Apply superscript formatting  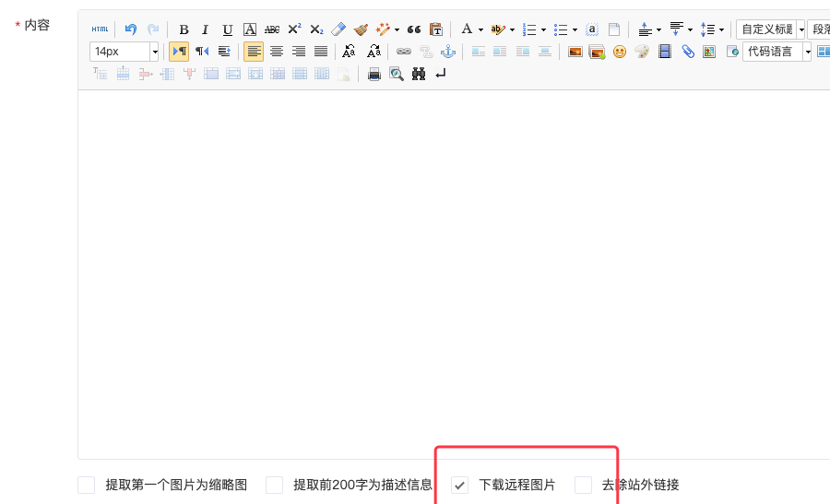point(294,29)
